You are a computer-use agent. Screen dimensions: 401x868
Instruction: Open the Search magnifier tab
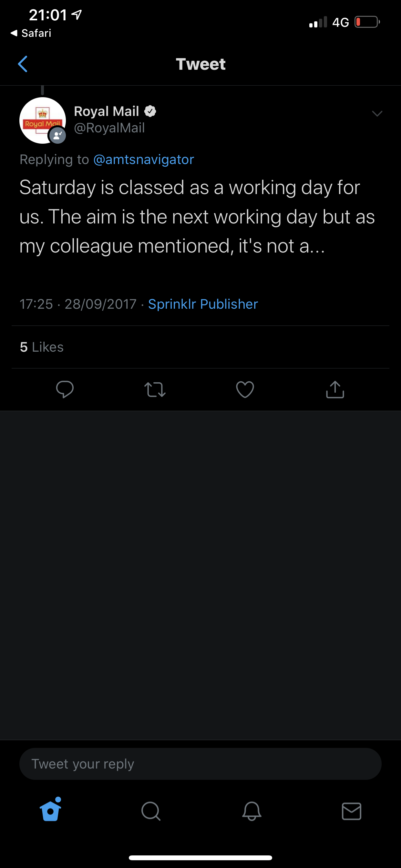151,811
